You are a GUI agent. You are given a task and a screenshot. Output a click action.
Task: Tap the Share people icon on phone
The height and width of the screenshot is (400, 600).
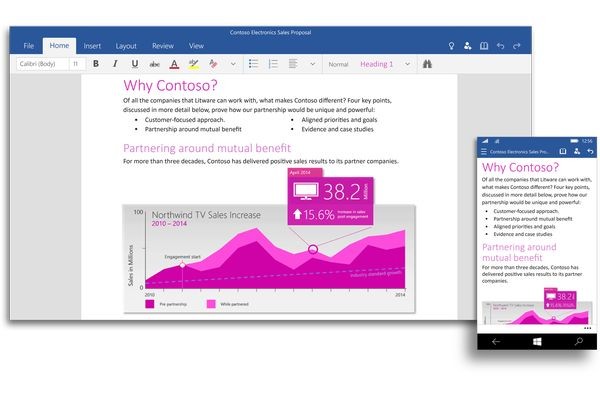pos(577,152)
